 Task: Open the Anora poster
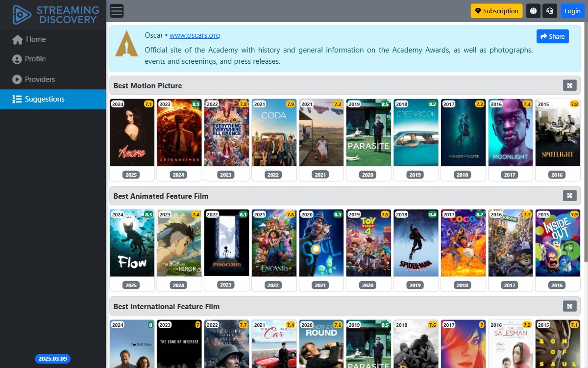[132, 132]
